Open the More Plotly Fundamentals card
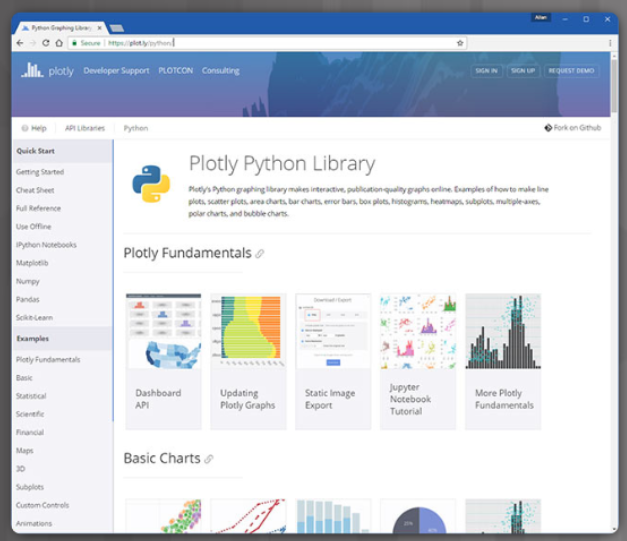 [503, 361]
